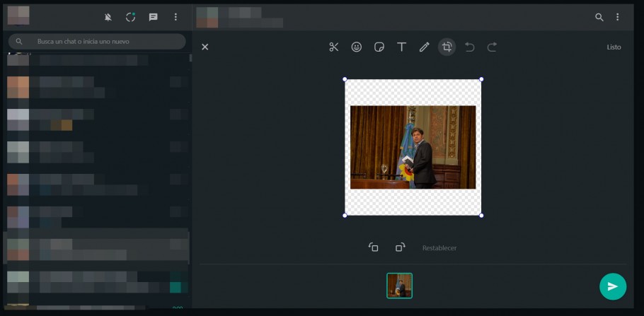Rotate image counterclockwise
Viewport: 644px width, 316px height.
374,247
